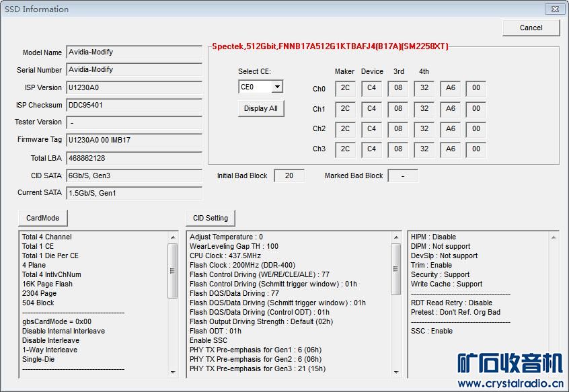This screenshot has width=569, height=392.
Task: Click the Ch3 Device byte field
Action: (371, 149)
